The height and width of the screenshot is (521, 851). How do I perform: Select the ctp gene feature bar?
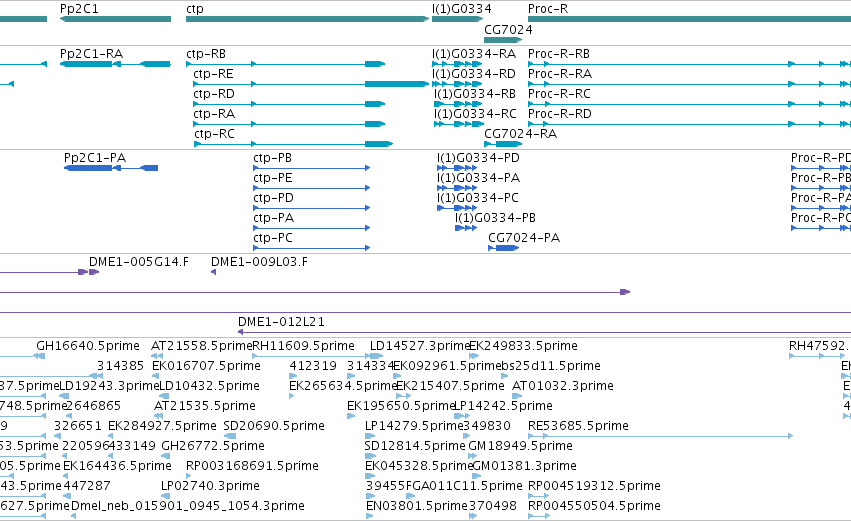click(x=307, y=19)
